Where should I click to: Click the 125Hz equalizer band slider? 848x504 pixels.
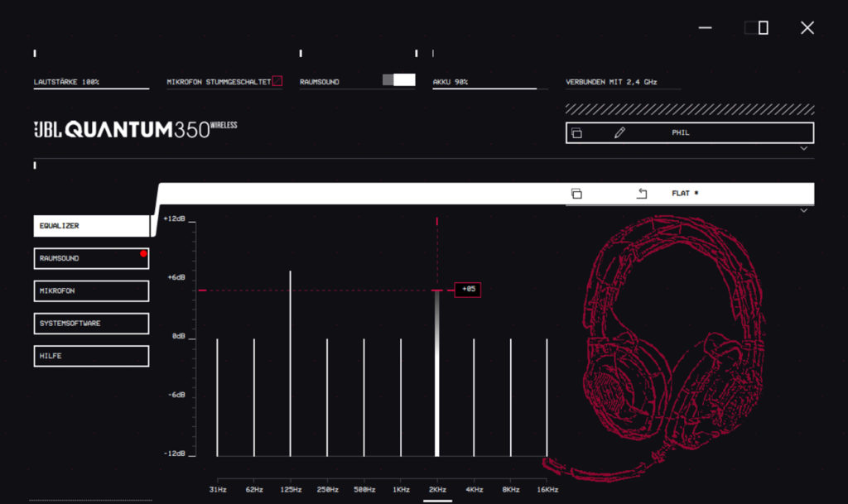pos(291,363)
